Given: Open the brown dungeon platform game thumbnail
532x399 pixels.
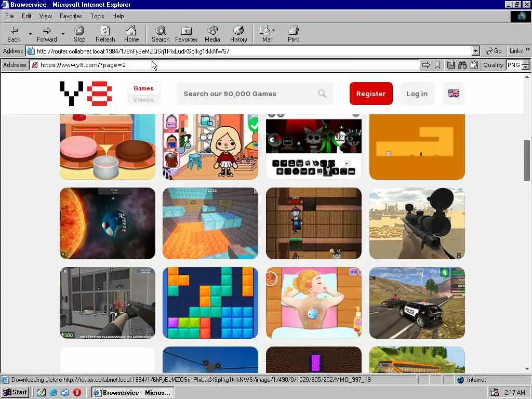Looking at the screenshot, I should tap(314, 223).
